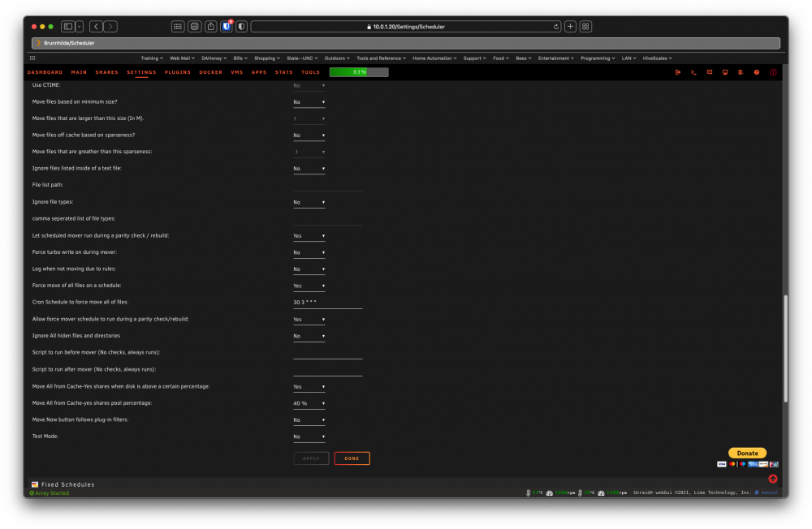This screenshot has width=812, height=529.
Task: Click the red back-to-top arrow icon
Action: pos(773,479)
